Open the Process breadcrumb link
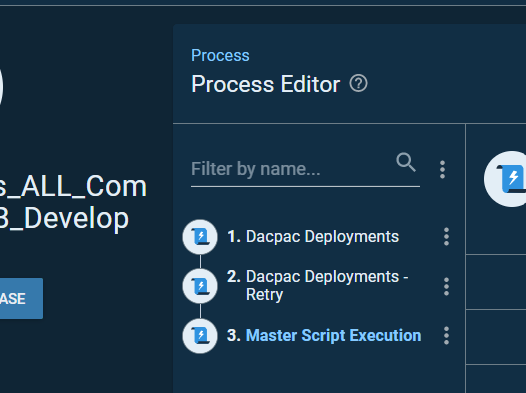The image size is (526, 393). [220, 55]
